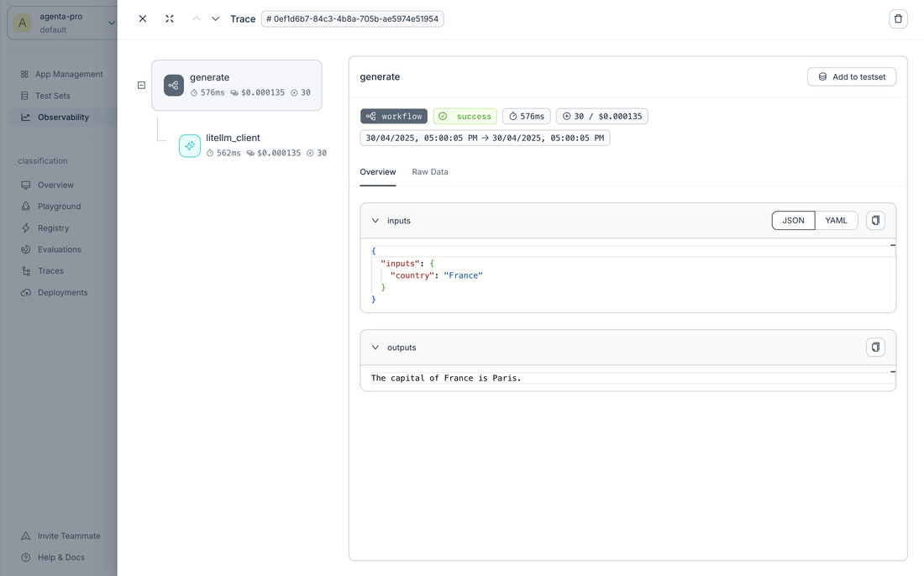Collapse the inputs panel chevron

[x=375, y=220]
